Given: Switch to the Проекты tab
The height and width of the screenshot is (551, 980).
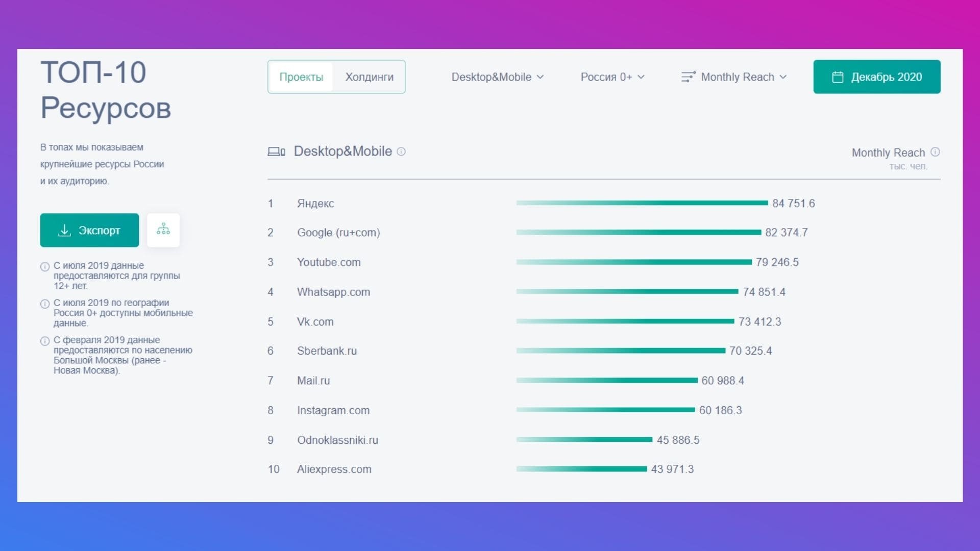Looking at the screenshot, I should [x=301, y=77].
